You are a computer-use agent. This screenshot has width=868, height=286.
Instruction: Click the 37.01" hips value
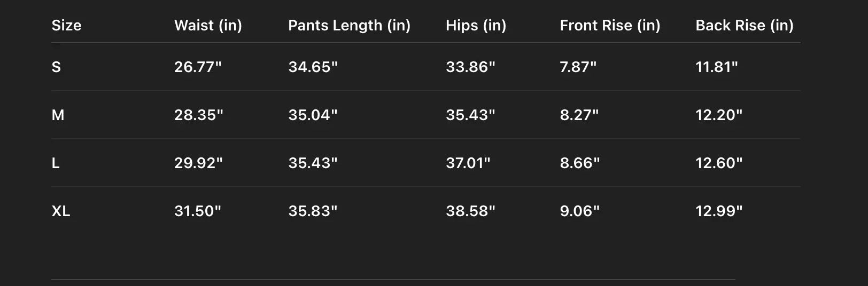pos(468,163)
